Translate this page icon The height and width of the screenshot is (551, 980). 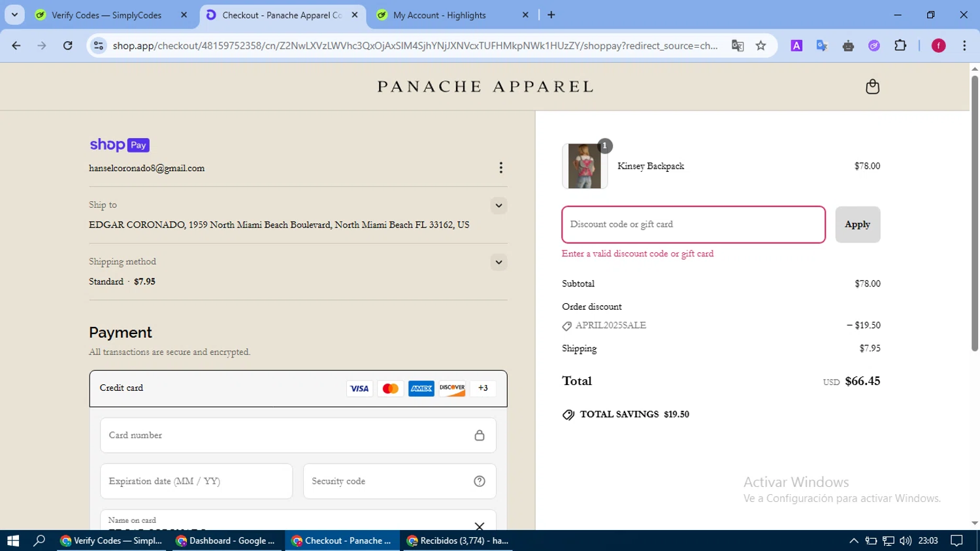coord(738,45)
